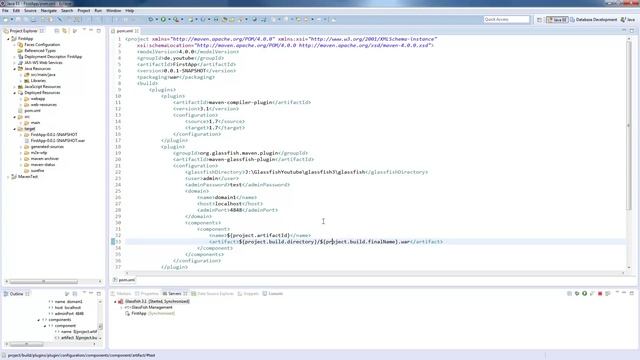Minimize the Project Explorer panel
The image size is (640, 360).
[x=91, y=31]
